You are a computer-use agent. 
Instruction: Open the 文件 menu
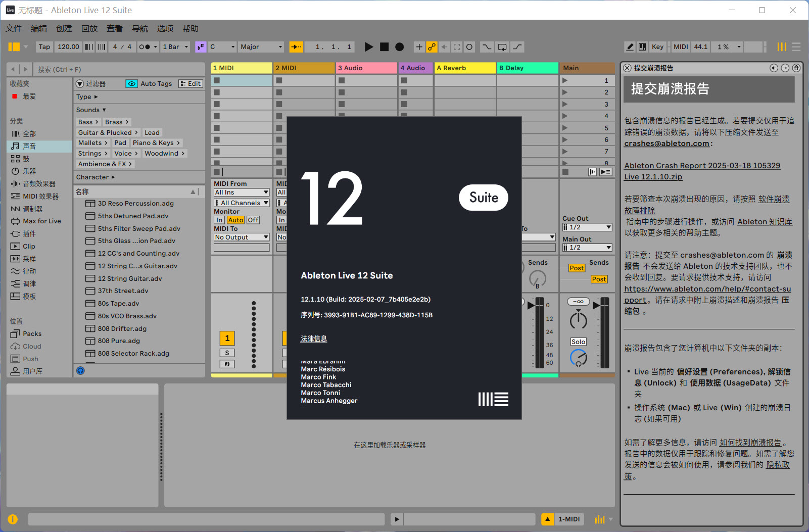(14, 29)
